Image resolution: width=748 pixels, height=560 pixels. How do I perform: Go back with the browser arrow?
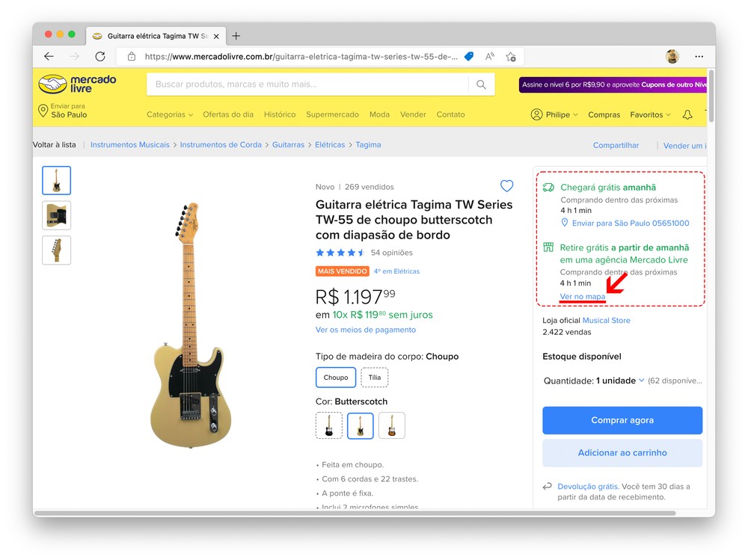coord(49,56)
